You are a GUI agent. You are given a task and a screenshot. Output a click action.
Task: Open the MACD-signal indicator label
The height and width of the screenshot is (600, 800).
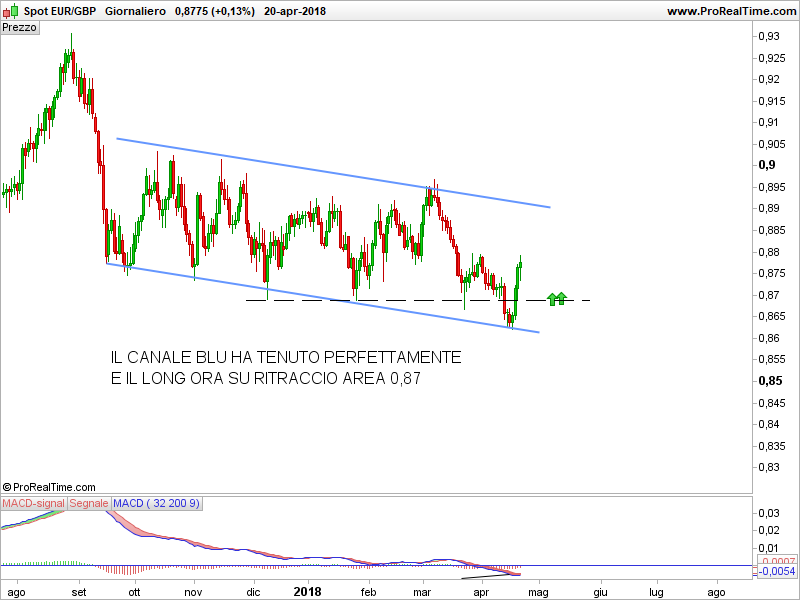33,504
